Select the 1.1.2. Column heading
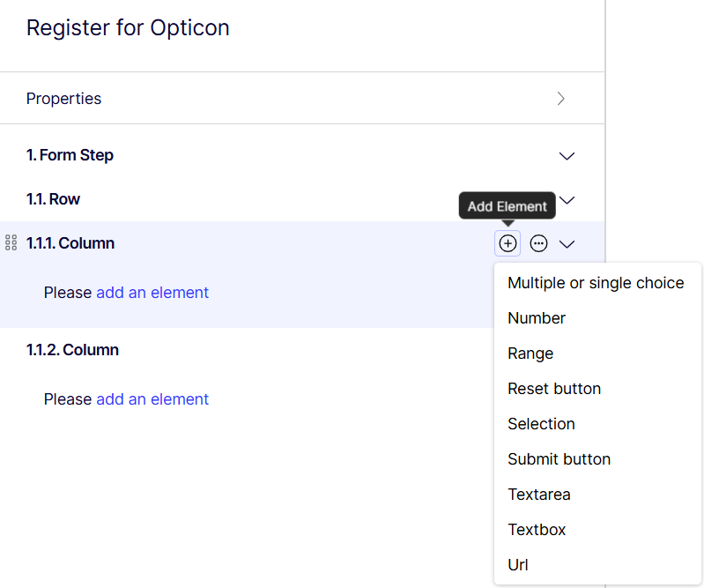This screenshot has width=704, height=588. tap(72, 349)
